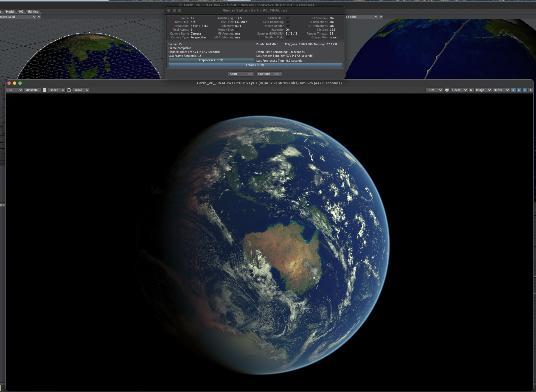
Task: Click the display monitor color space icon
Action: (447, 90)
